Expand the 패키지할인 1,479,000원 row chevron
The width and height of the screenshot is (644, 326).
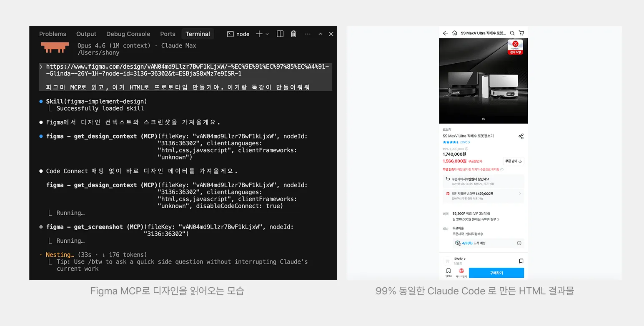click(520, 194)
